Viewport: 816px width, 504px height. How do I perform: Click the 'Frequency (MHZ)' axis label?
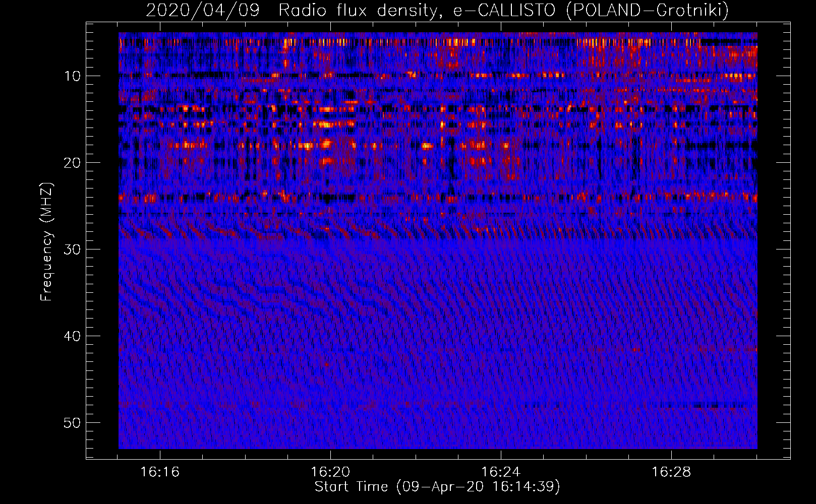coord(46,241)
